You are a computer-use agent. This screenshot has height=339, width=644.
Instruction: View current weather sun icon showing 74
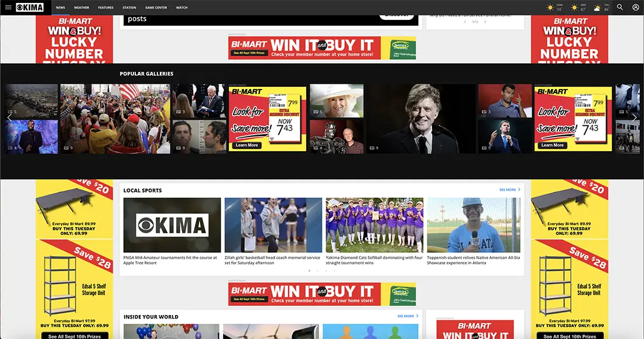(550, 8)
